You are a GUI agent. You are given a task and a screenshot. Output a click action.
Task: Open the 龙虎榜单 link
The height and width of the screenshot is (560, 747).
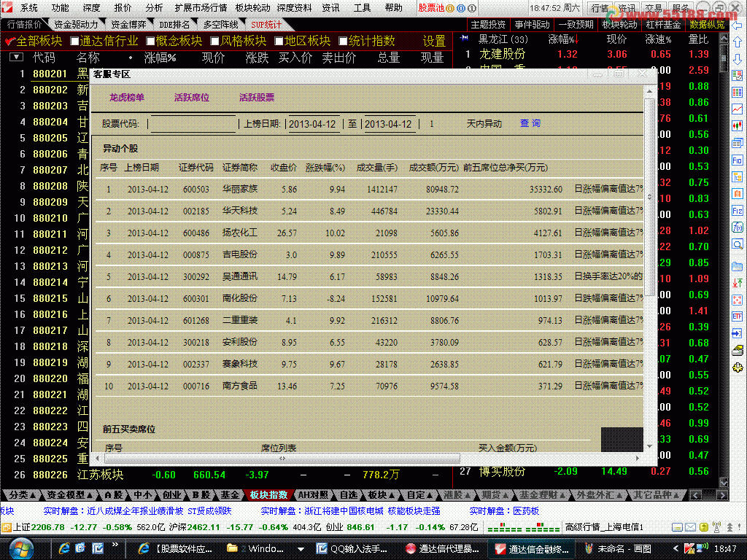pos(127,97)
